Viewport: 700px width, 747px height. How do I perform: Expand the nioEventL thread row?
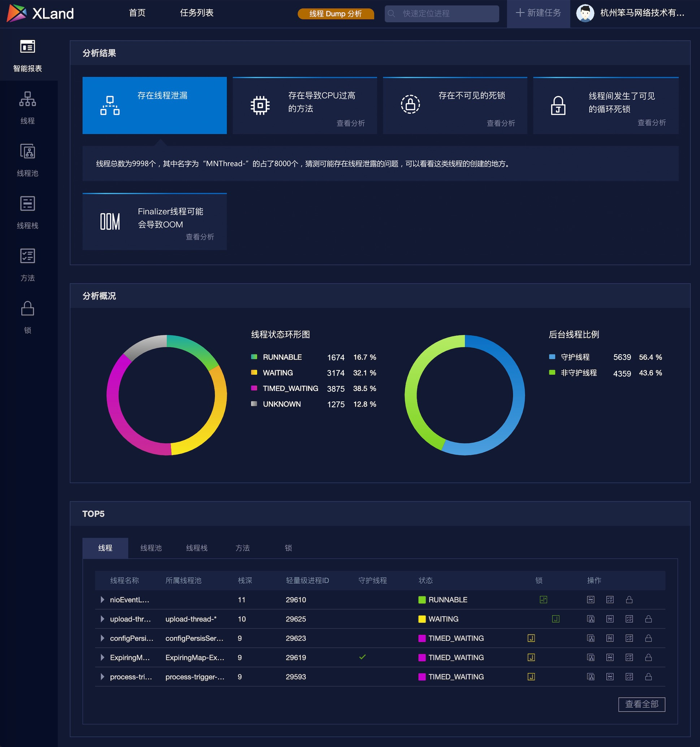[102, 600]
